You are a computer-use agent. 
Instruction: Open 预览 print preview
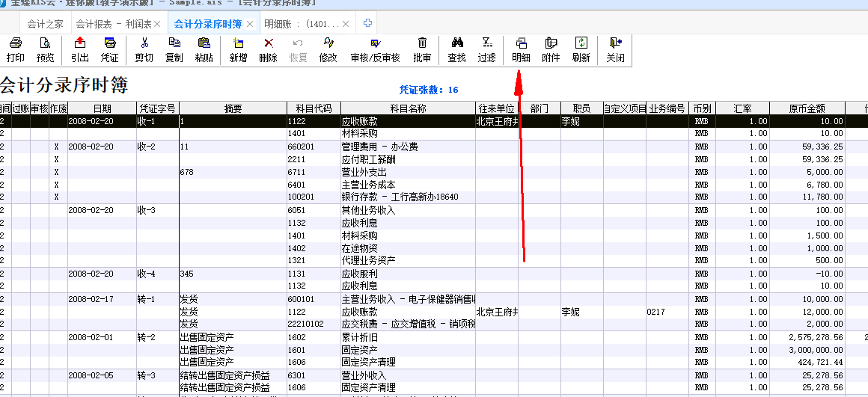coord(46,49)
